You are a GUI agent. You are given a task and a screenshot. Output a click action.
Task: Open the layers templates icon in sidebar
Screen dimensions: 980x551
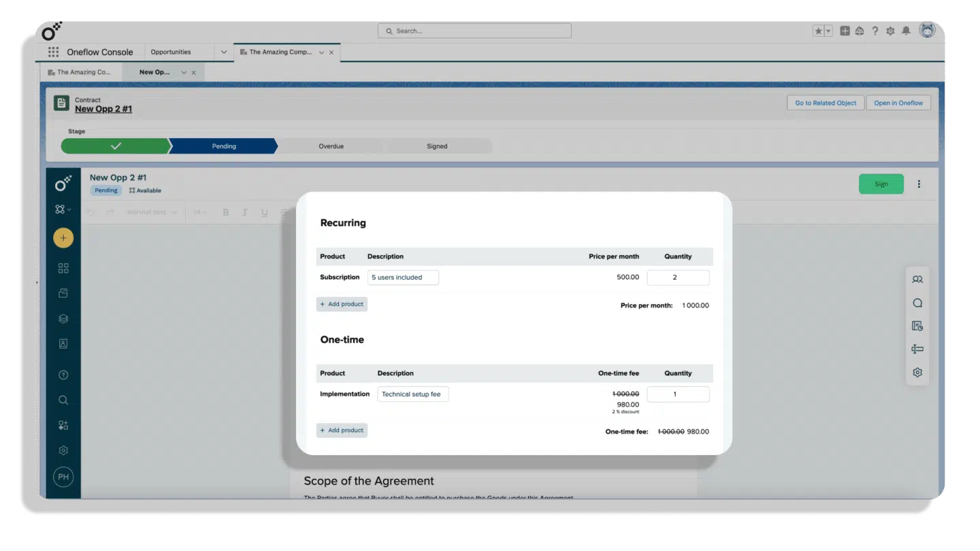pos(63,318)
